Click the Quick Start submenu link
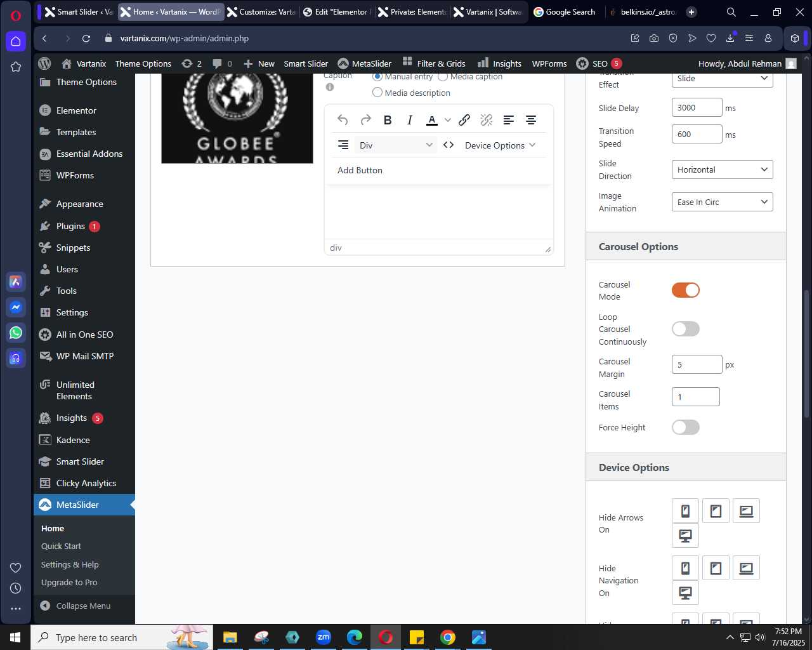 pyautogui.click(x=61, y=546)
